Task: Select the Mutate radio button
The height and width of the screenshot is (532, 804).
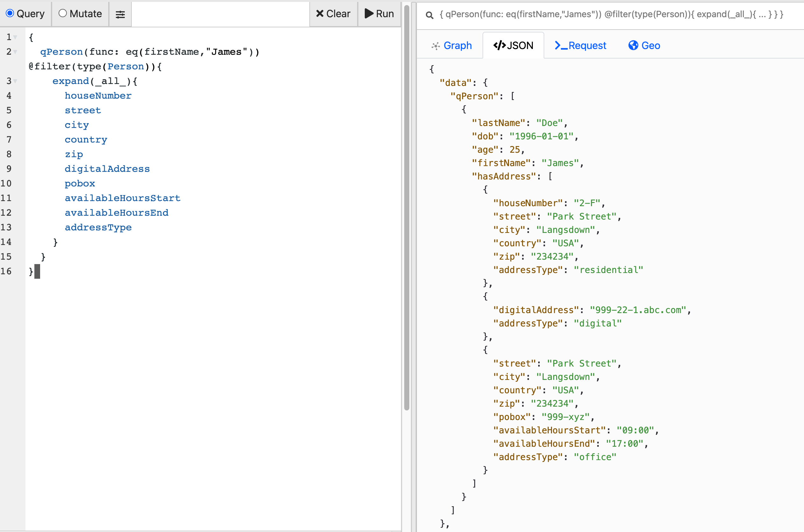Action: click(62, 13)
